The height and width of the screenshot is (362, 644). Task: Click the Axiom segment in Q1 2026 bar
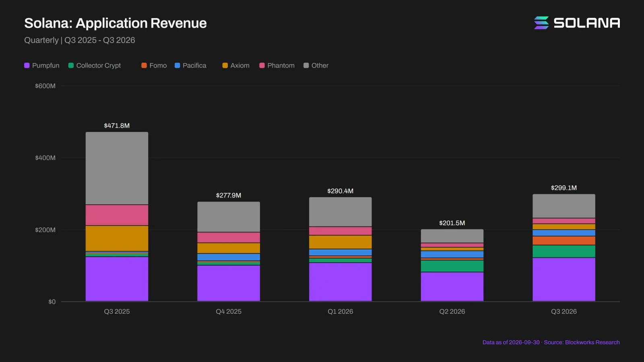[341, 242]
